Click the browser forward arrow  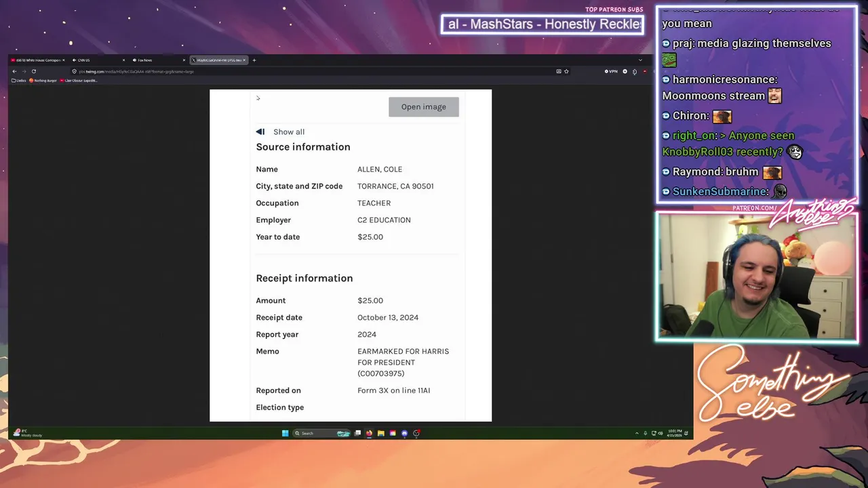click(x=24, y=71)
